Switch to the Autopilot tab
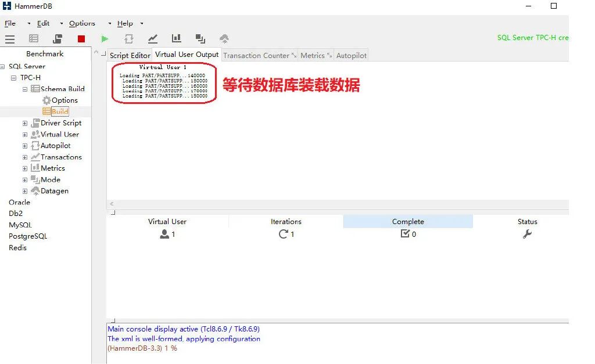 (352, 55)
